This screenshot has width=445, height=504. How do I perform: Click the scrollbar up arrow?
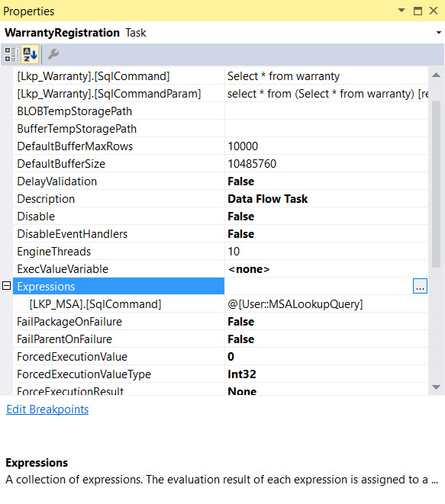(436, 75)
